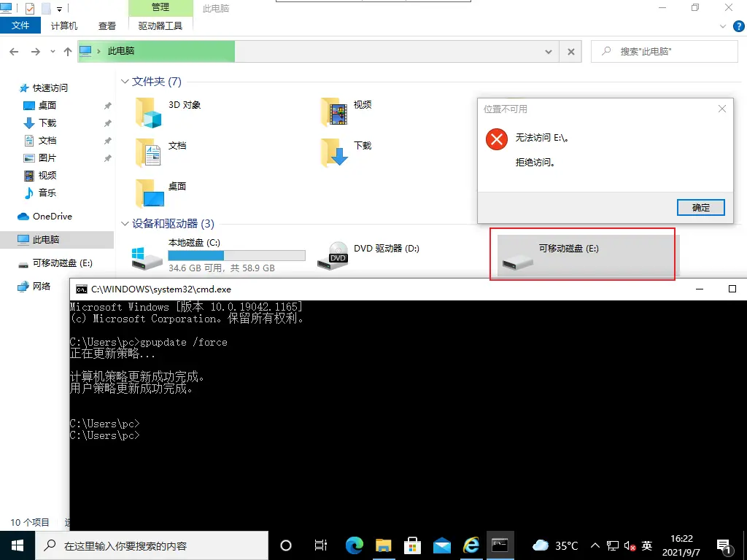Click the up-directory arrow icon
Image resolution: width=747 pixels, height=560 pixels.
[x=68, y=52]
